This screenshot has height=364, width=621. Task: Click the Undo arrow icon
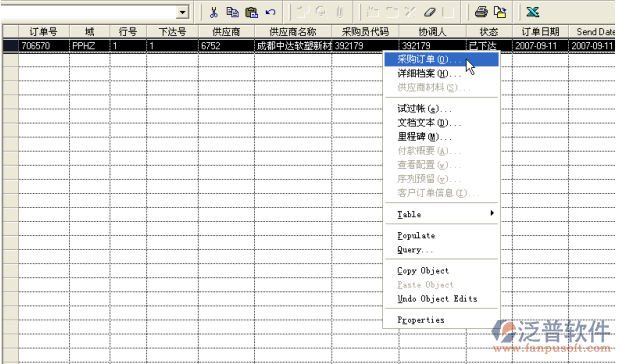point(270,12)
